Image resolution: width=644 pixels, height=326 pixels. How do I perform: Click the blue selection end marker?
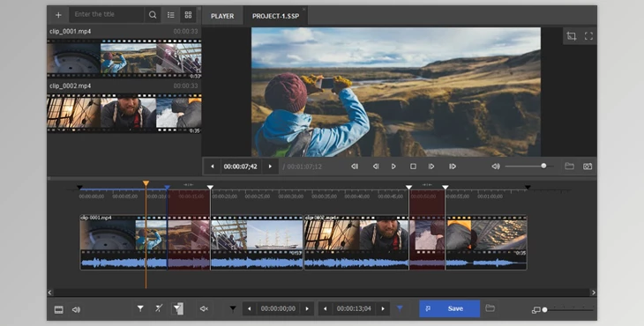pos(167,188)
